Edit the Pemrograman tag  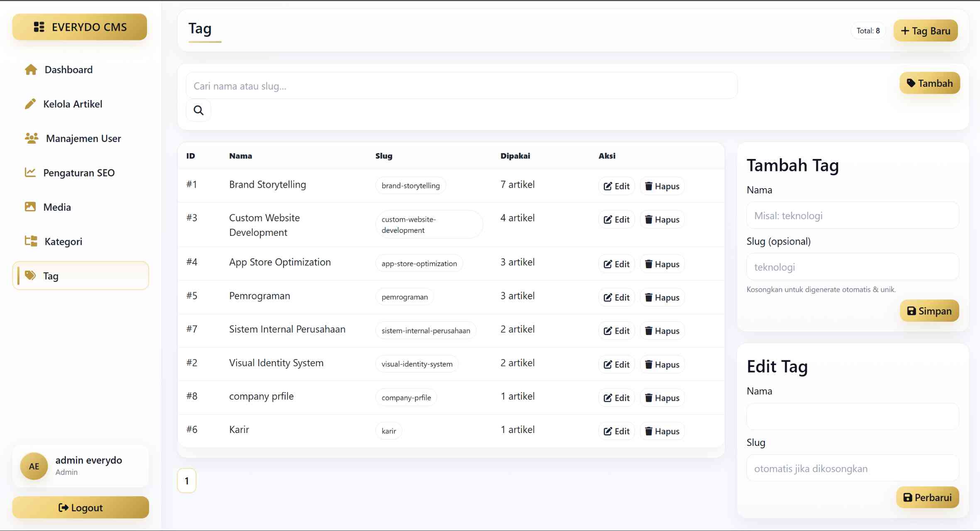(x=617, y=298)
